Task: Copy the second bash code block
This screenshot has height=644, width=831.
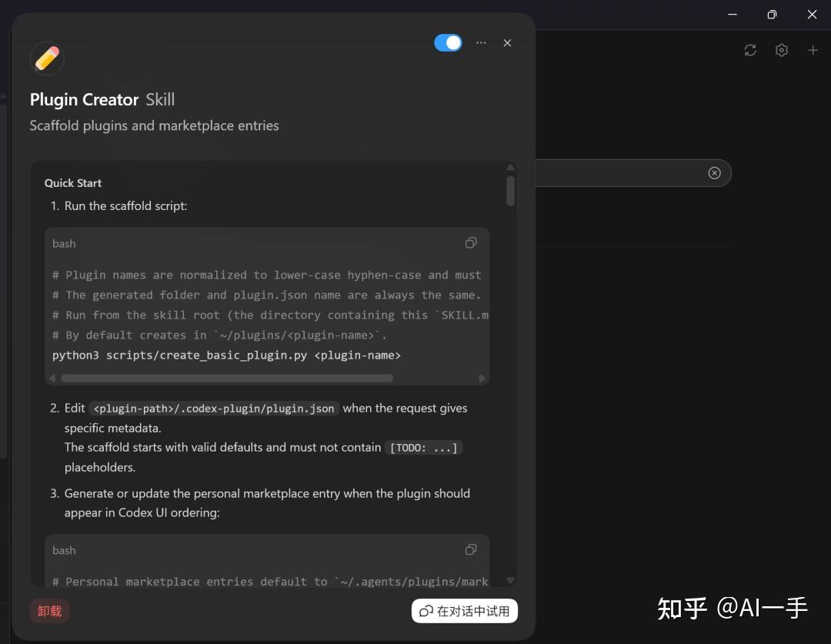Action: pyautogui.click(x=471, y=549)
